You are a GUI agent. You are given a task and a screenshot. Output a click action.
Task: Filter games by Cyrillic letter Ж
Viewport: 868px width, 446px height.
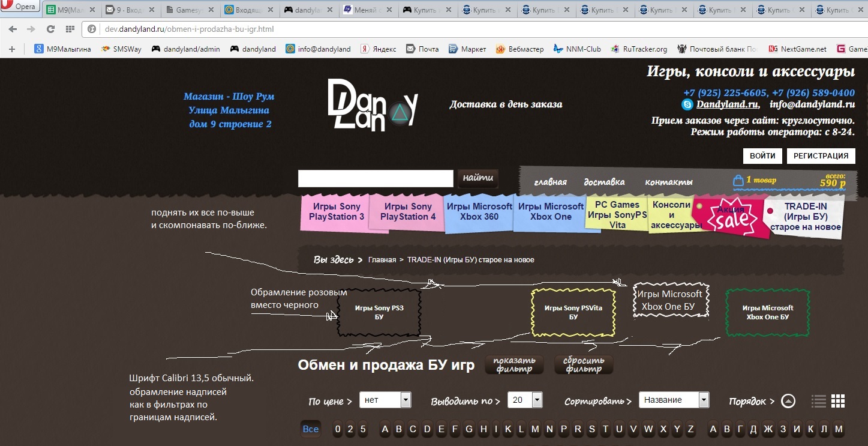pyautogui.click(x=768, y=429)
